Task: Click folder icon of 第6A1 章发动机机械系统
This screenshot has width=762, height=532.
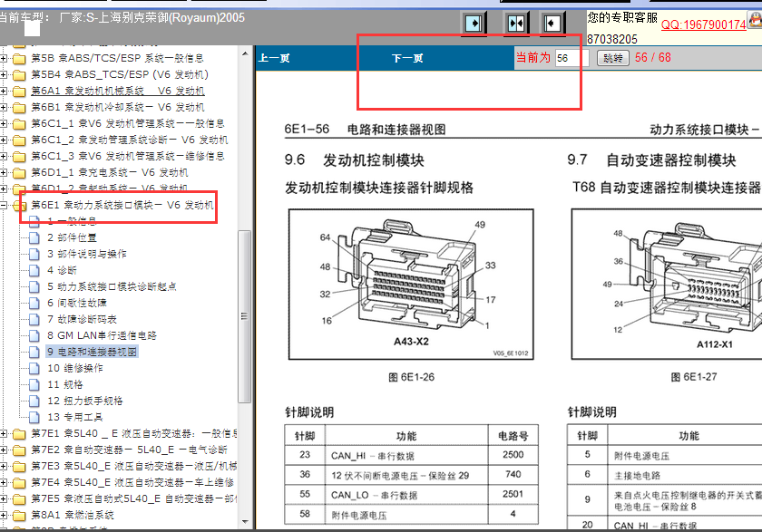Action: point(19,92)
